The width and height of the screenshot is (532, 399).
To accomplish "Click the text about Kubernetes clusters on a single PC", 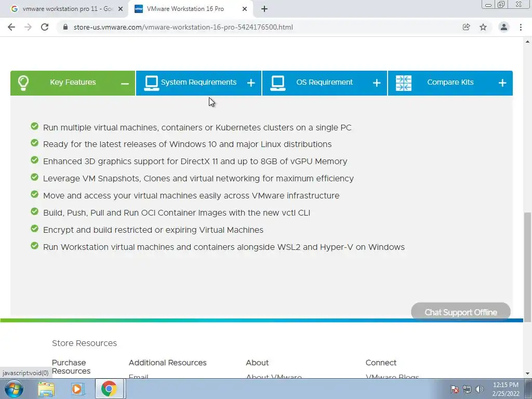I will pyautogui.click(x=197, y=128).
